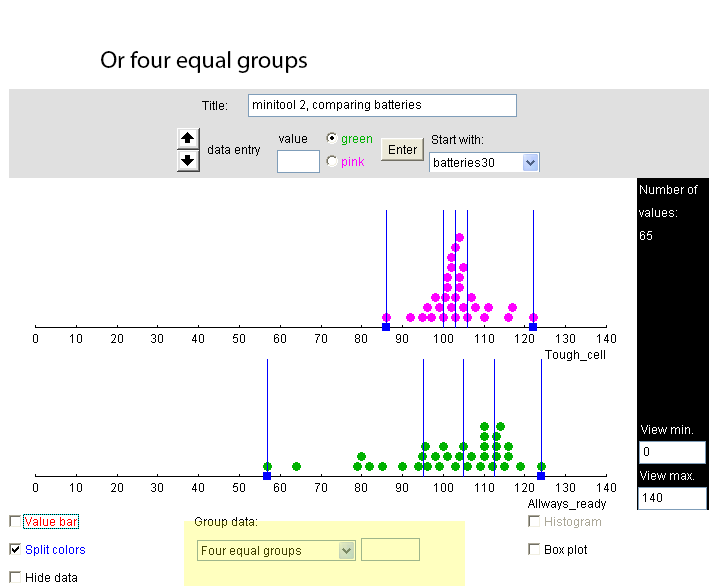Click Allways_ready minimum blue square marker
The image size is (715, 586).
pyautogui.click(x=267, y=476)
